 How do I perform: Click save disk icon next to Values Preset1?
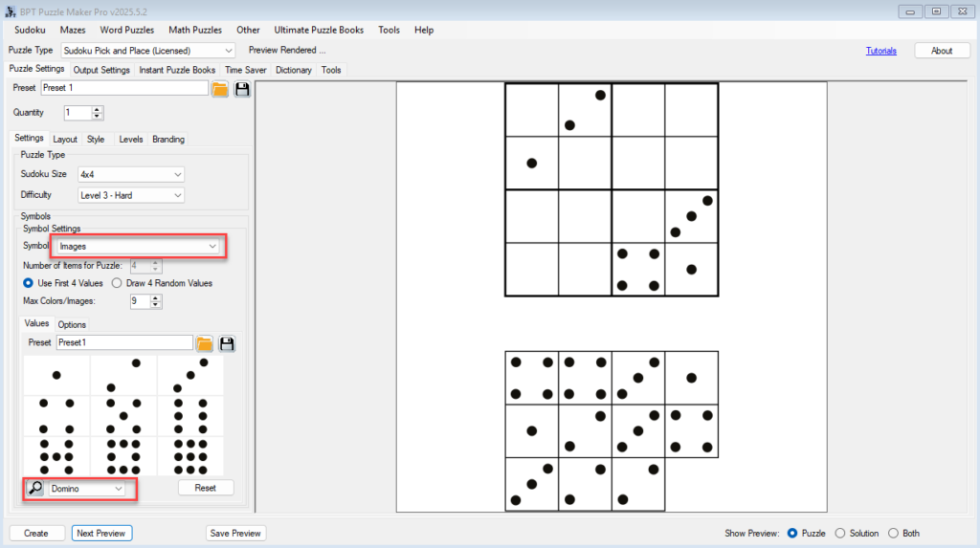click(227, 343)
